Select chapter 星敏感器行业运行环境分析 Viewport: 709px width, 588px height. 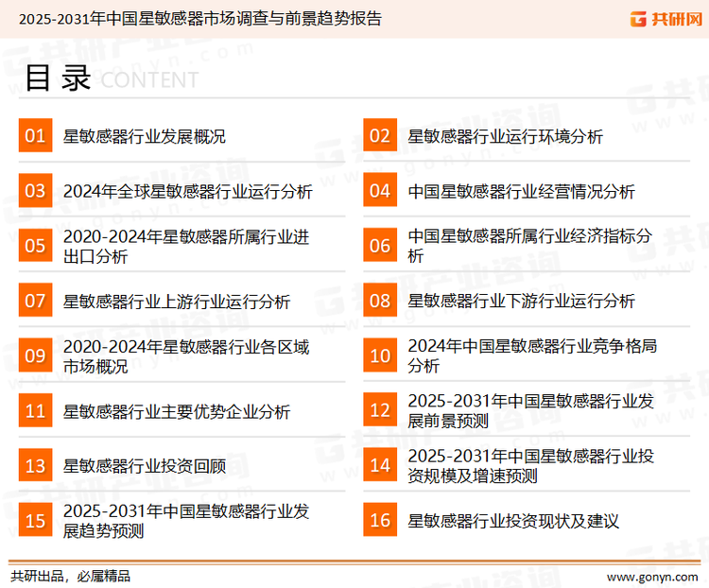click(x=506, y=136)
